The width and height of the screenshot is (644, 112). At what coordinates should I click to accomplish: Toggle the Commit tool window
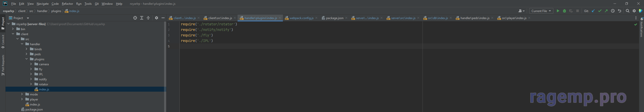tap(3, 41)
